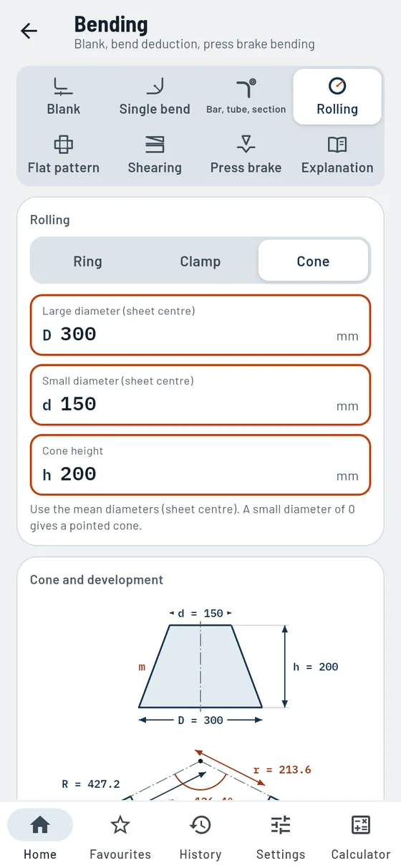The image size is (401, 868).
Task: Select the Rolling tool icon
Action: (337, 86)
